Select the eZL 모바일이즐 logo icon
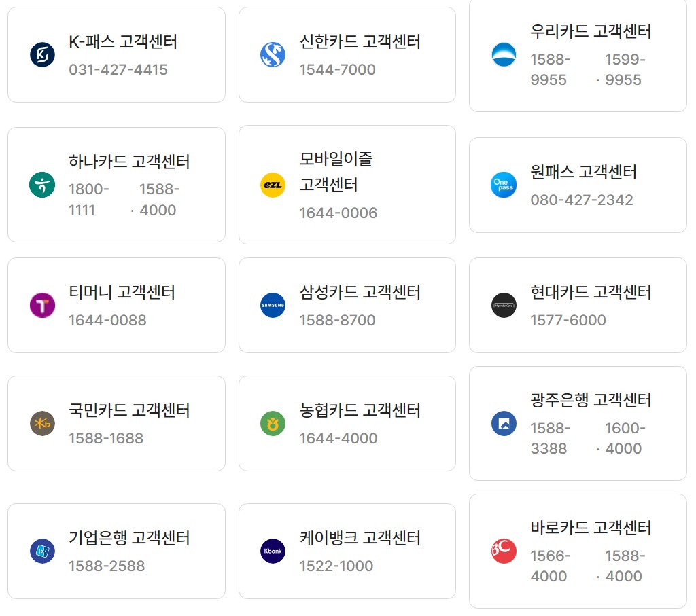The image size is (696, 616). [x=273, y=184]
